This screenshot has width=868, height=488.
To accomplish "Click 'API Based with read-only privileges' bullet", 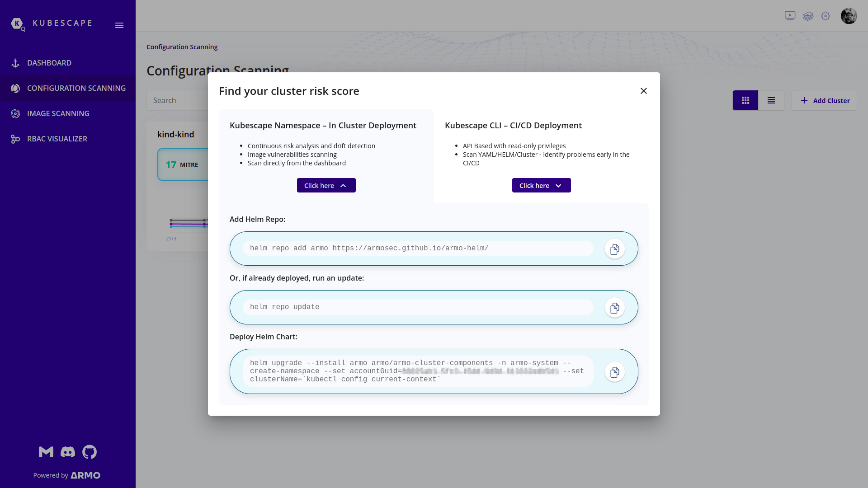I will pyautogui.click(x=514, y=146).
